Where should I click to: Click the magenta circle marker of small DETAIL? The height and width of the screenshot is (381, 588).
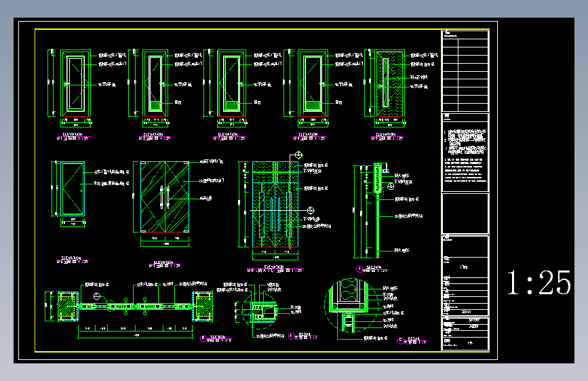coord(292,336)
